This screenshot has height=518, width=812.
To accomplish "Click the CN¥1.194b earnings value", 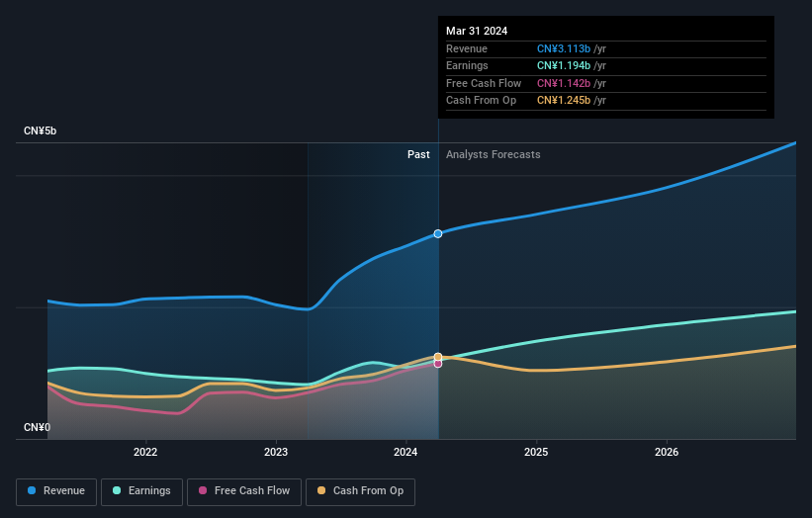I will coord(564,65).
